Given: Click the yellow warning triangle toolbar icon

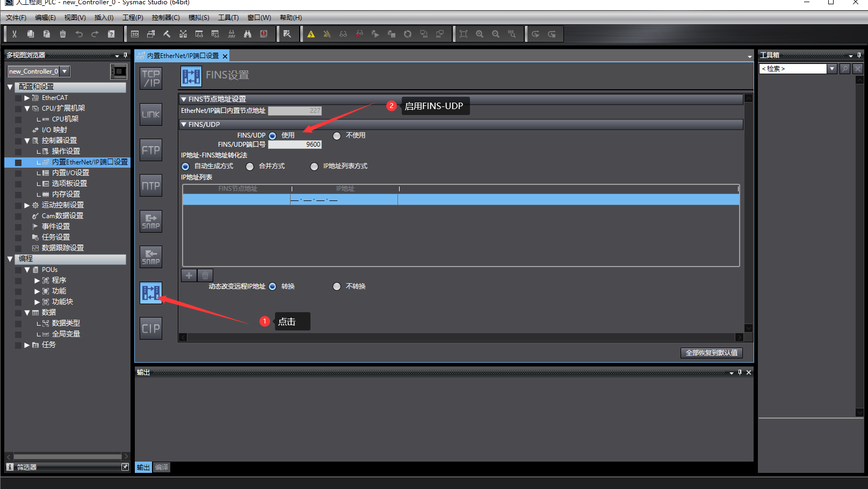Looking at the screenshot, I should pyautogui.click(x=311, y=34).
